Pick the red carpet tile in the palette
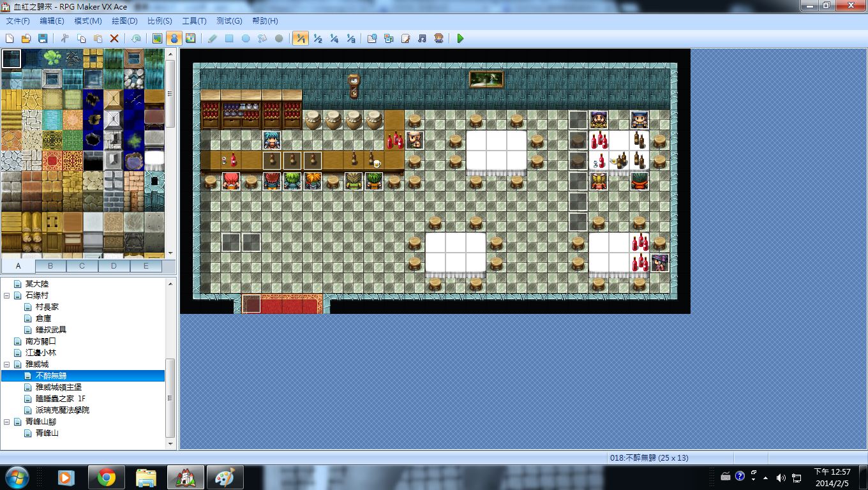868x490 pixels. coord(52,161)
